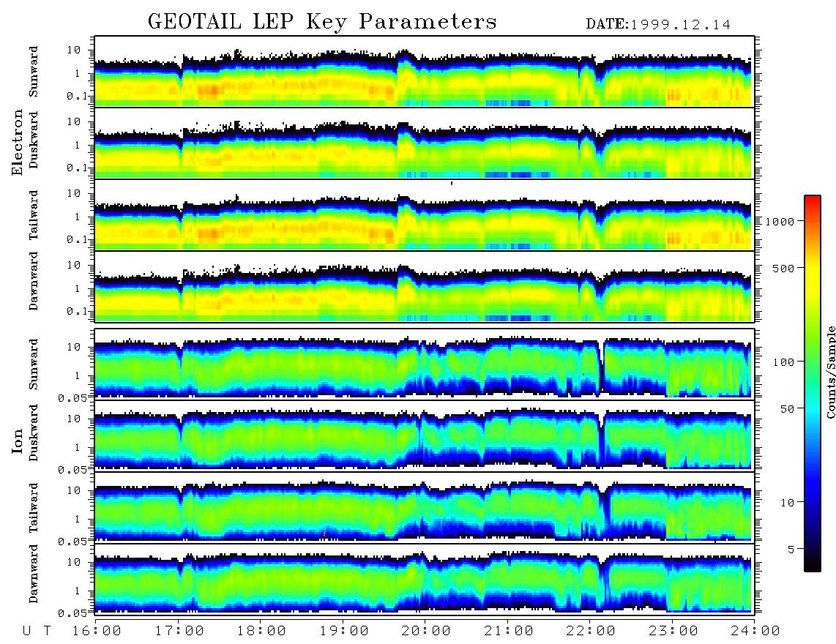Click the 50 color scale value
Image resolution: width=836 pixels, height=644 pixels.
pyautogui.click(x=787, y=409)
